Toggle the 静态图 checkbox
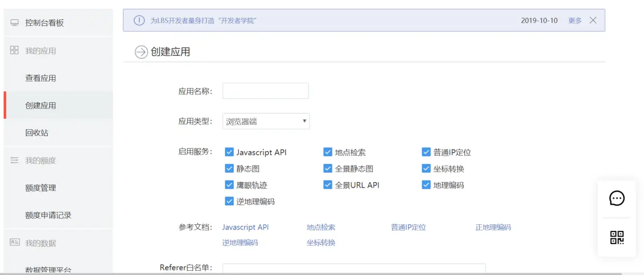The image size is (644, 275). pos(229,169)
